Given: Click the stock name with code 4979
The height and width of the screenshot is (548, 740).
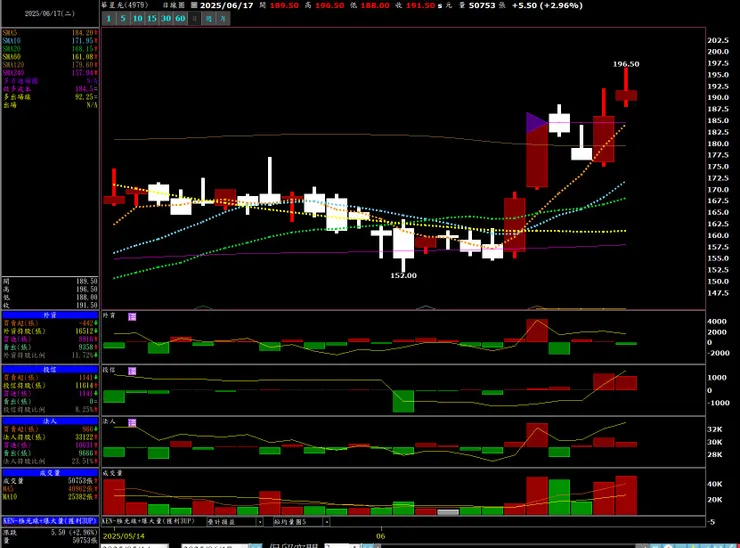Looking at the screenshot, I should click(x=125, y=5).
